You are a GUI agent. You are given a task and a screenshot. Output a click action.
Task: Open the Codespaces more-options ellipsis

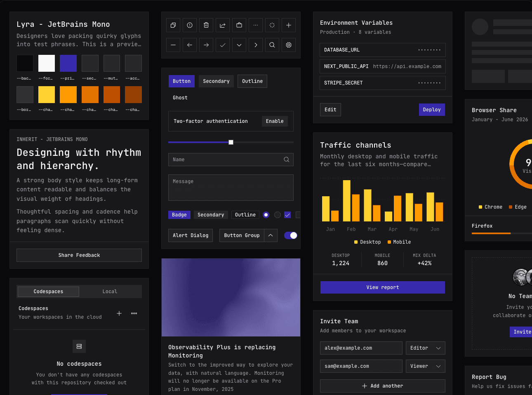[134, 313]
